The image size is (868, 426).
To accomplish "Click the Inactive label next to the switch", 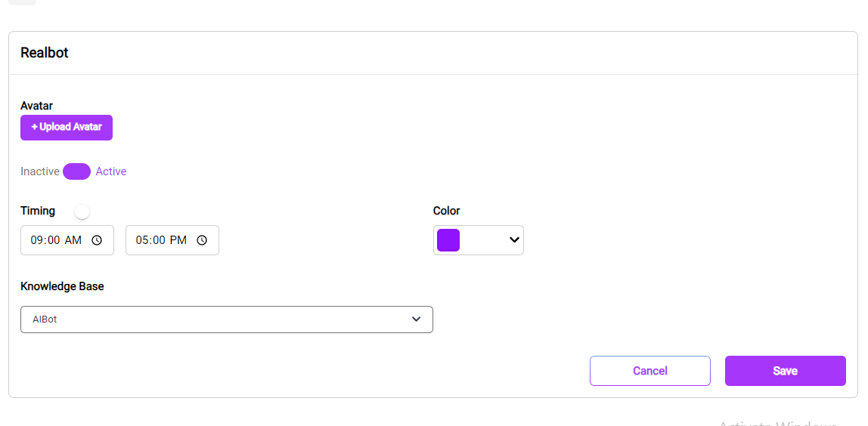I will [x=40, y=171].
